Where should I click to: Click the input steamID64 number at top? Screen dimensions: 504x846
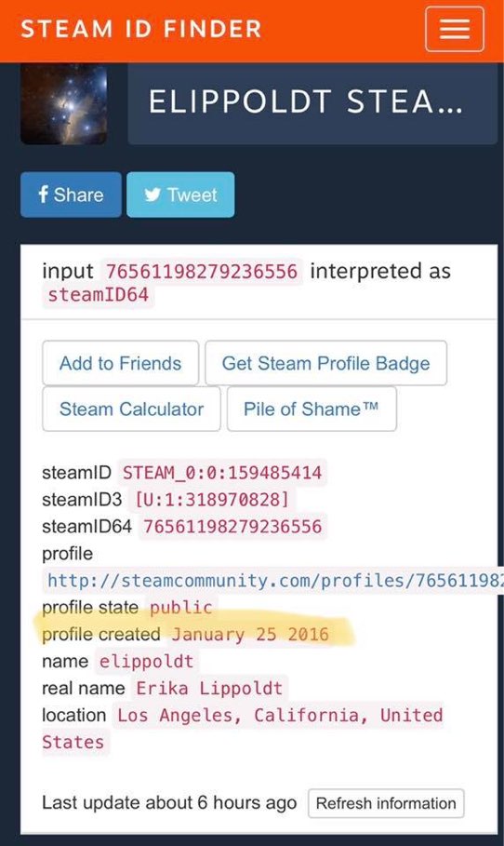tap(202, 272)
